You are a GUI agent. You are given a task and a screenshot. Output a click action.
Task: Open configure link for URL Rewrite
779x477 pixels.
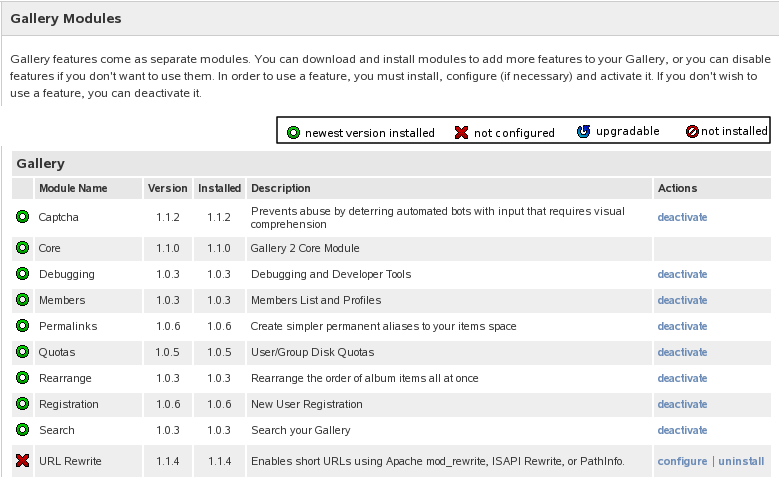click(682, 461)
